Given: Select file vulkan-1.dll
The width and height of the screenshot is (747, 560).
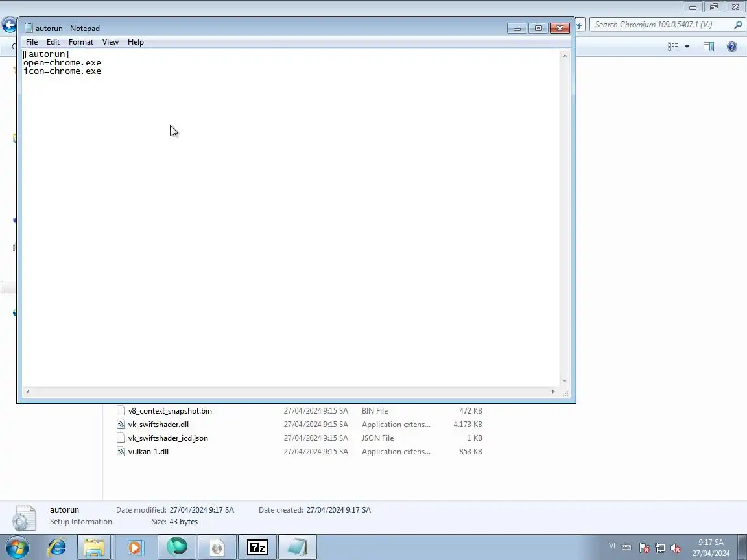Looking at the screenshot, I should [148, 451].
